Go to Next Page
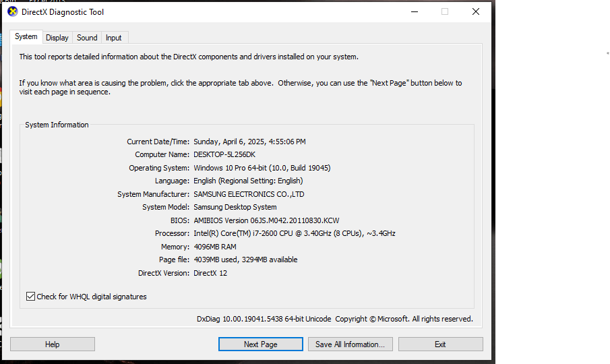 (x=261, y=344)
